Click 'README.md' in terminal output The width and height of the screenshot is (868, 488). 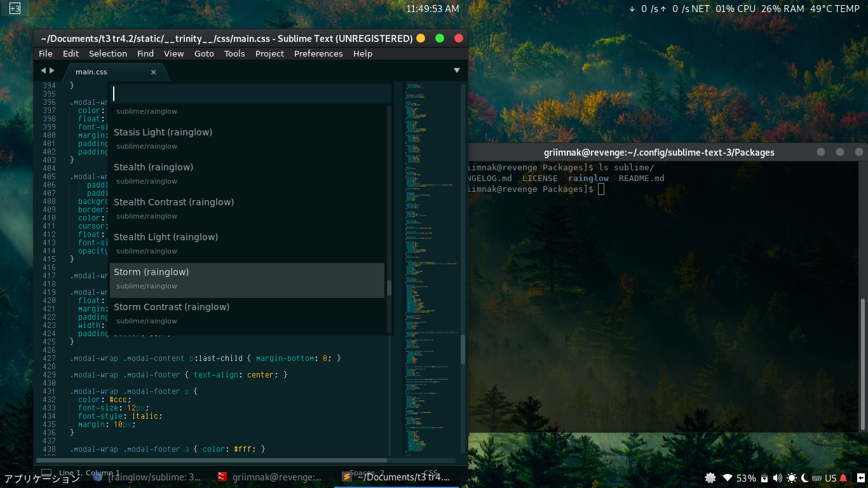pyautogui.click(x=642, y=178)
